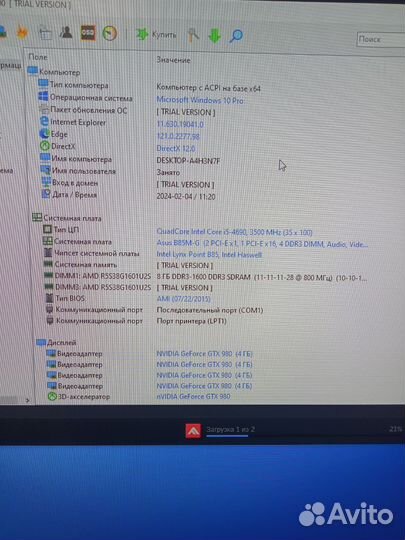Click the Дата / Время row icon
The width and height of the screenshot is (405, 540).
click(46, 194)
